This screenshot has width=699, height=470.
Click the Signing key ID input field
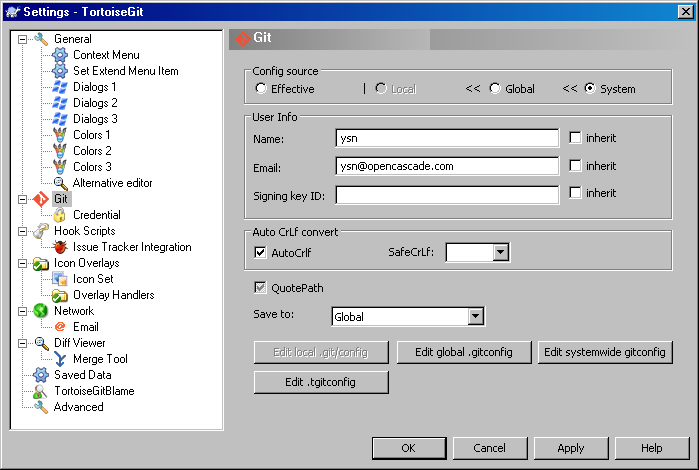[x=447, y=194]
